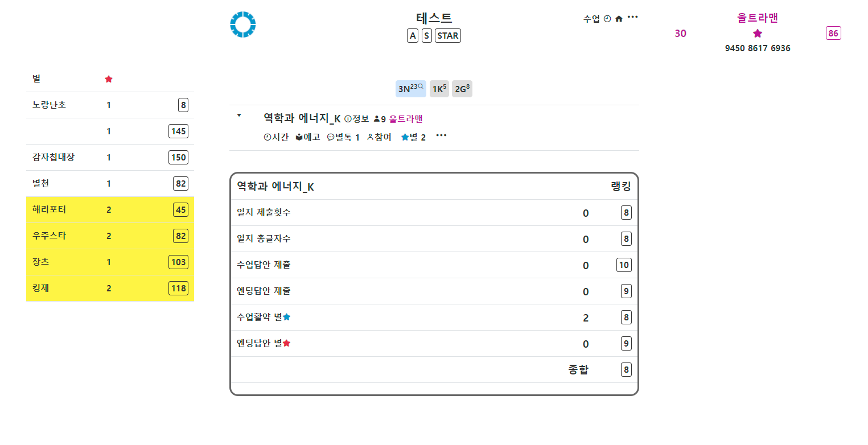This screenshot has width=868, height=445.
Task: Click the 참여 participant item
Action: pos(380,137)
